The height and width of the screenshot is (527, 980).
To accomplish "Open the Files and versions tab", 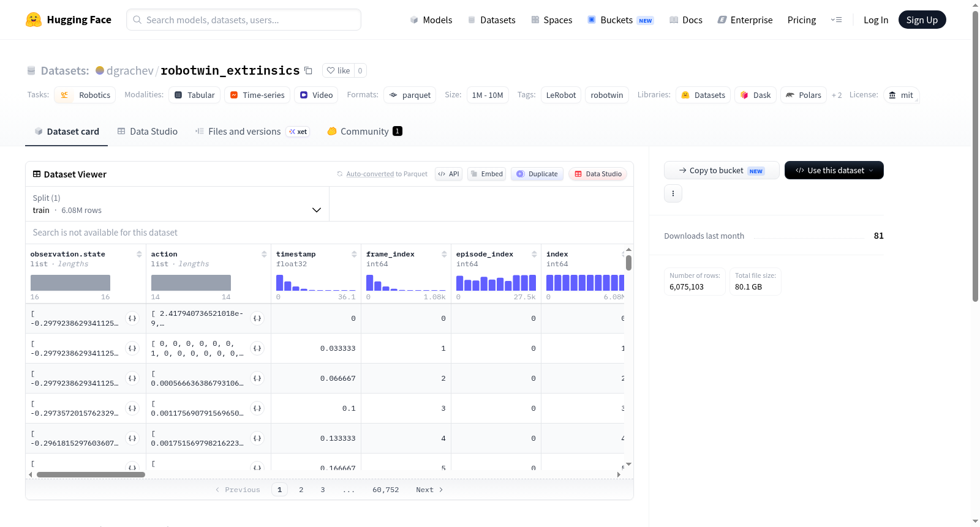I will click(252, 132).
